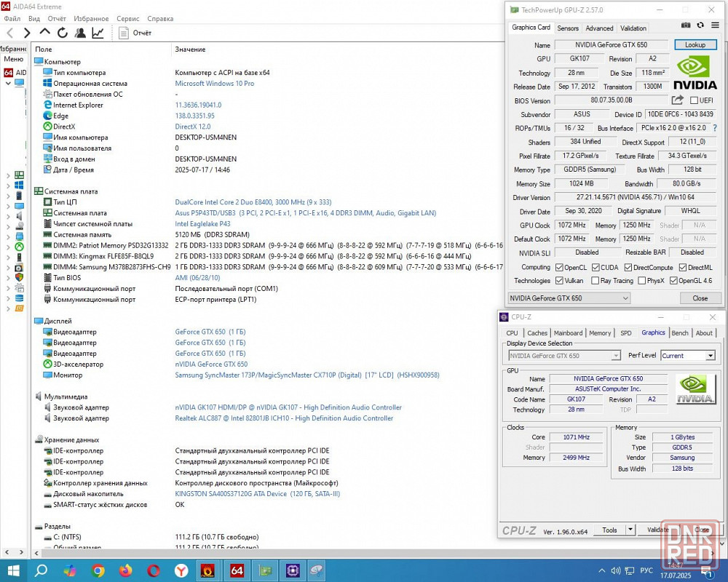Click the Bus Interface question mark icon
Image resolution: width=728 pixels, height=582 pixels.
[714, 128]
